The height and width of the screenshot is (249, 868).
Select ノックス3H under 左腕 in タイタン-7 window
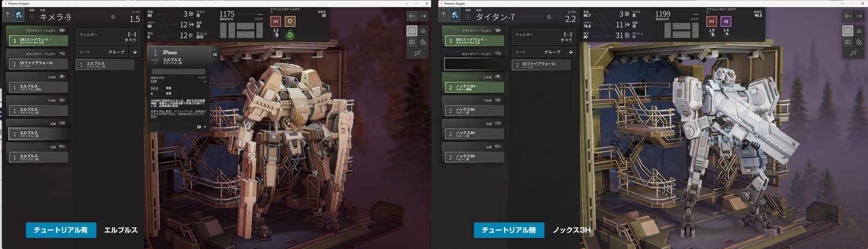(475, 134)
